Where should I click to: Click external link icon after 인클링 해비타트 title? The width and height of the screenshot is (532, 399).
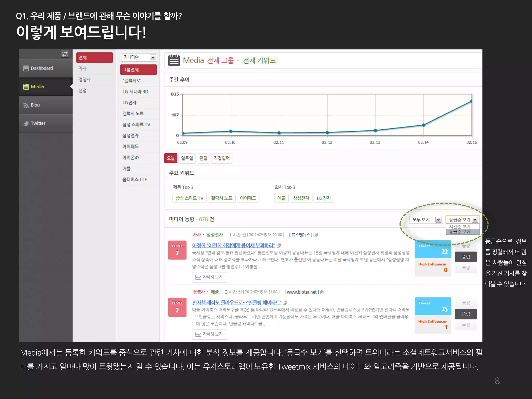pyautogui.click(x=285, y=303)
